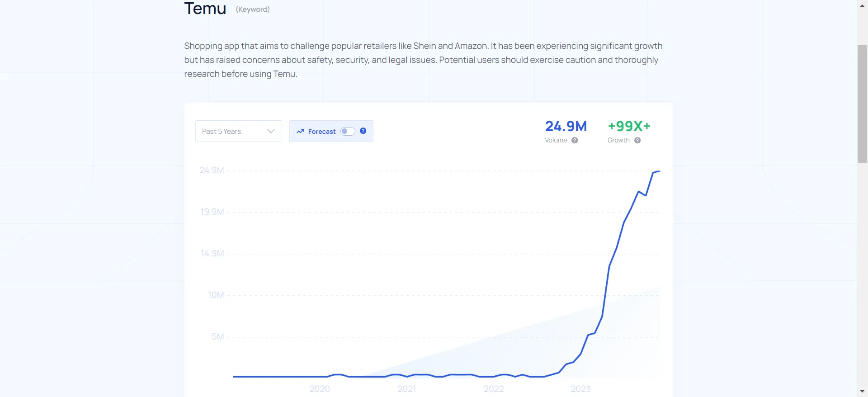Click the 24.9M y-axis label
Screen dimensions: 868x397
tap(212, 170)
